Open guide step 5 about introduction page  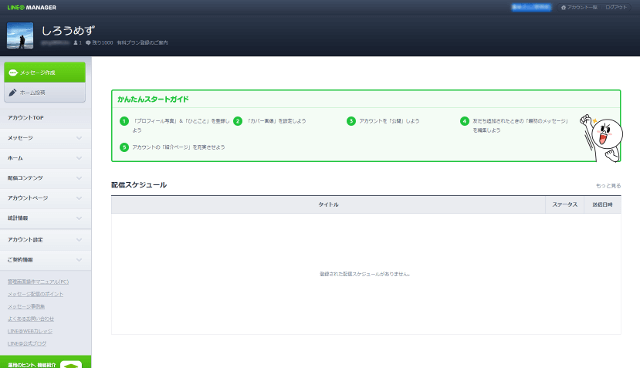179,147
